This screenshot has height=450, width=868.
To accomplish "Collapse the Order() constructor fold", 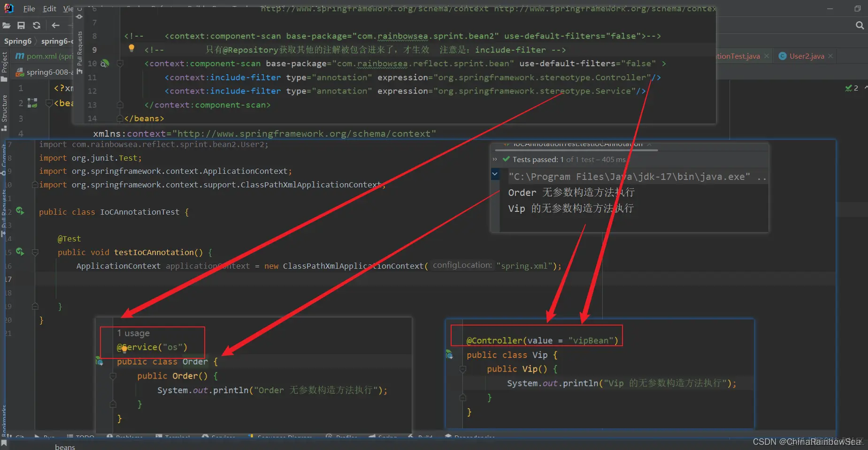I will 113,376.
